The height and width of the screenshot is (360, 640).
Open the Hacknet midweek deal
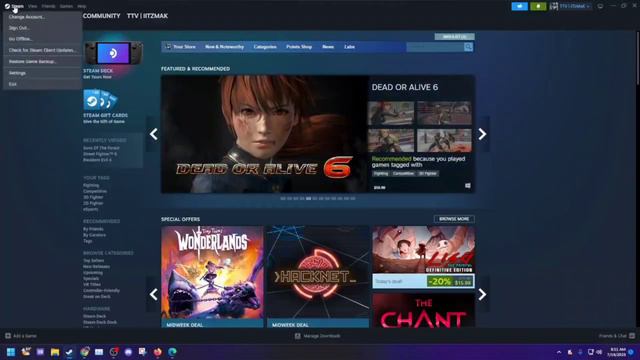318,277
